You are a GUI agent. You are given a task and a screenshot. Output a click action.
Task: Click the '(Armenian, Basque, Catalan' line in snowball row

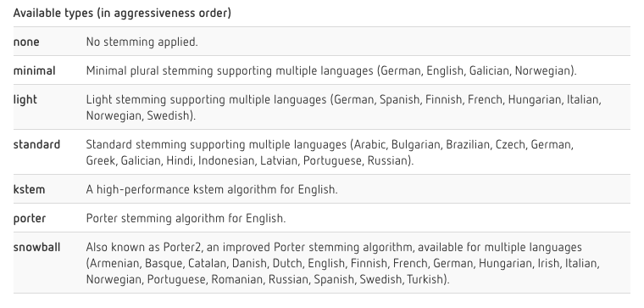pyautogui.click(x=343, y=263)
